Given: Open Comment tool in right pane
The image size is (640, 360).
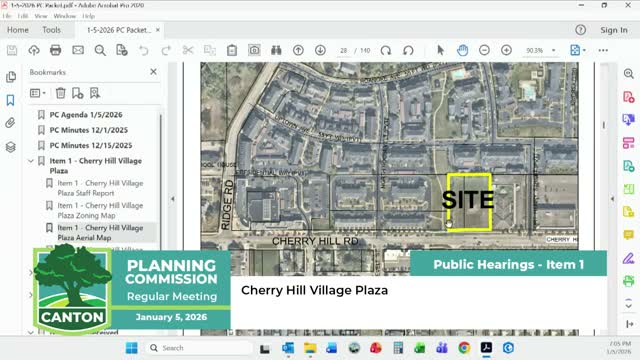Looking at the screenshot, I should click(628, 235).
